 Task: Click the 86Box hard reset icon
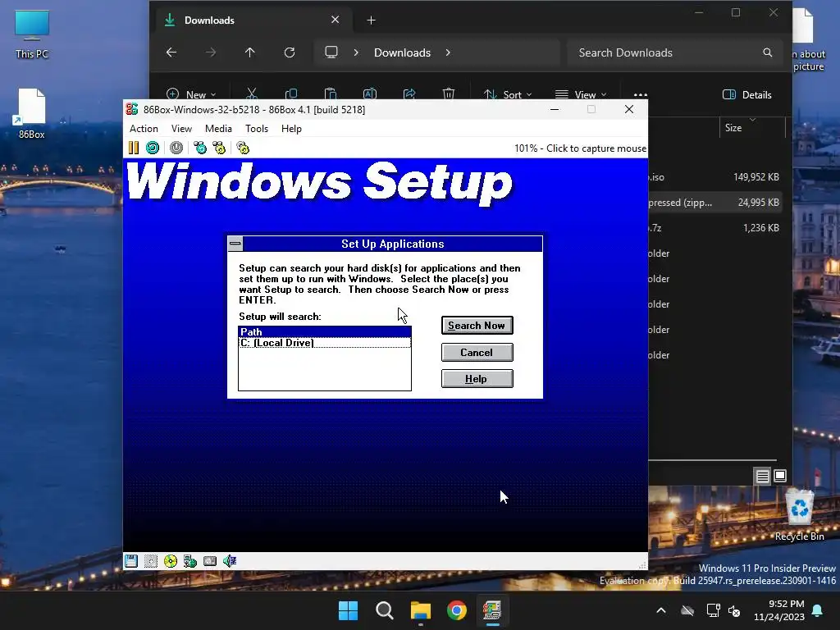coord(153,148)
